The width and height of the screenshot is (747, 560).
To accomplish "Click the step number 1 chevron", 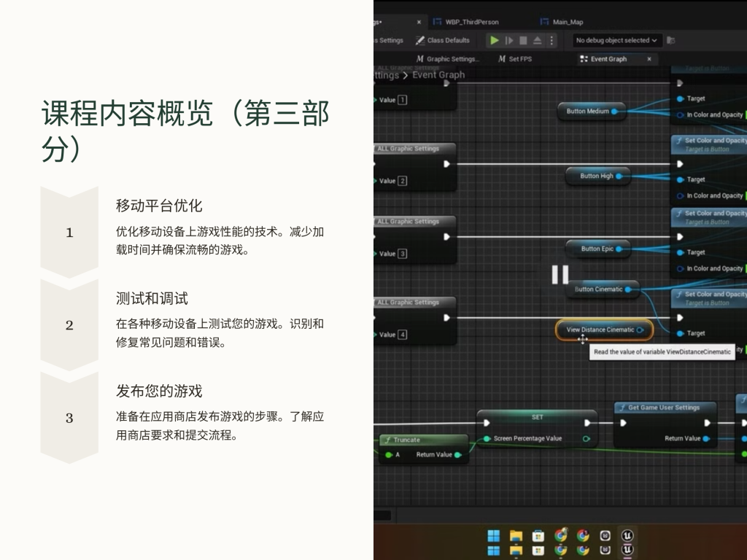I will 69,233.
